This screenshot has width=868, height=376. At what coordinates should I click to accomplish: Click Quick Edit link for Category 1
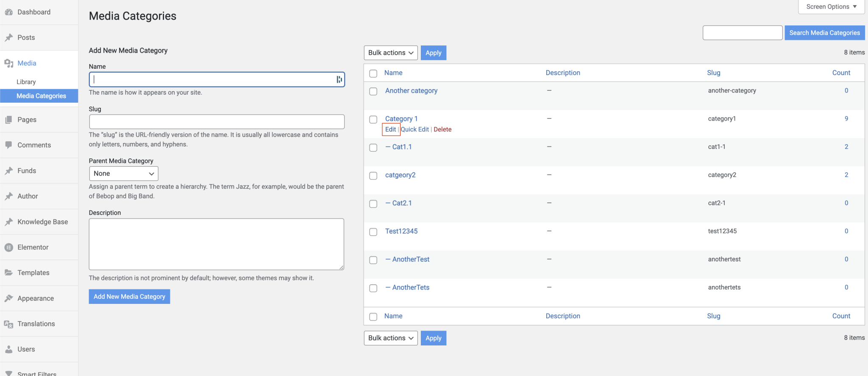point(415,129)
